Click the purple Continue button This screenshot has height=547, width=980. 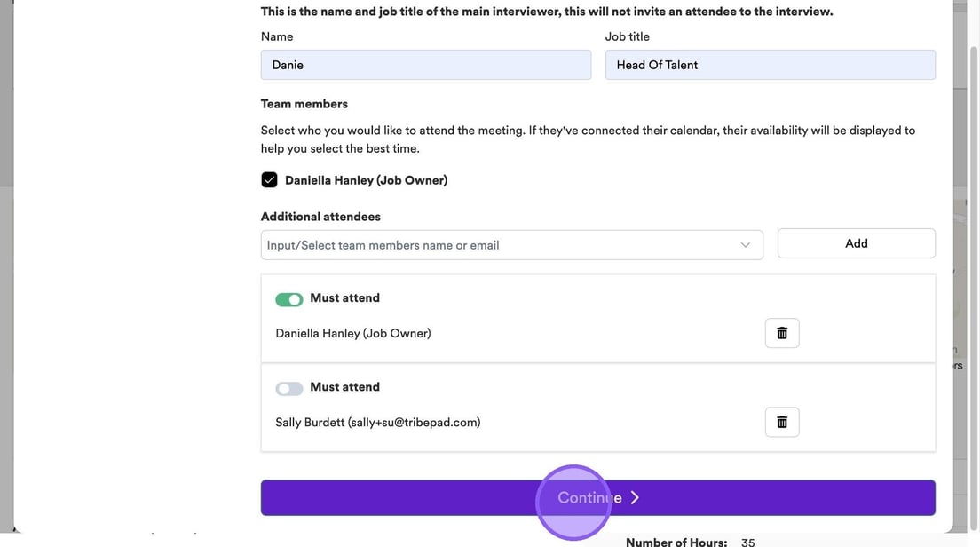(597, 498)
